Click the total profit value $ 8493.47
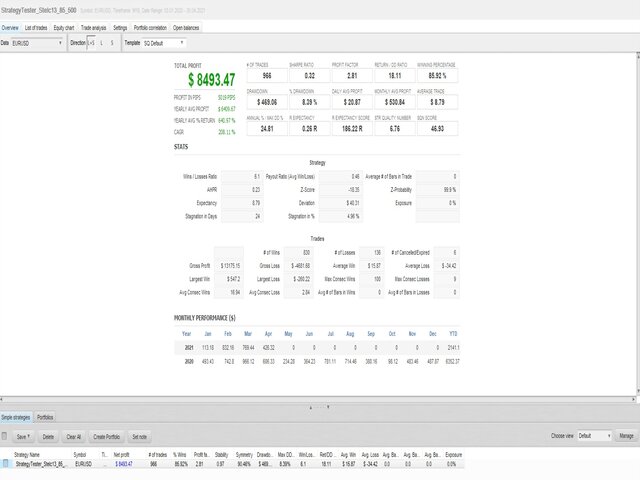 tap(211, 80)
